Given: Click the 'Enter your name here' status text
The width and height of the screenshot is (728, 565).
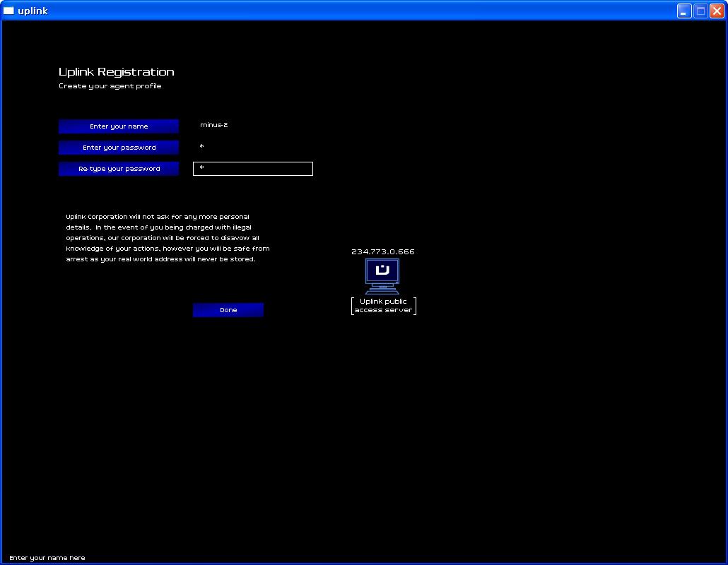Looking at the screenshot, I should tap(47, 558).
